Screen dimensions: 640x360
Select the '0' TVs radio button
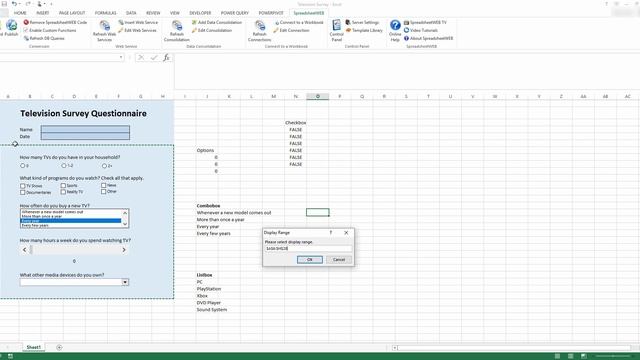(x=22, y=166)
